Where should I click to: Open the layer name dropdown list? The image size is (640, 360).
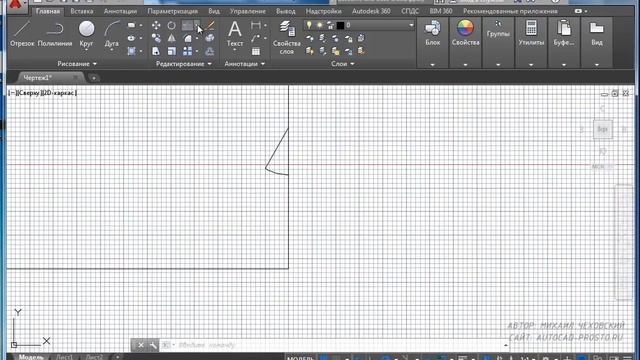(x=411, y=25)
